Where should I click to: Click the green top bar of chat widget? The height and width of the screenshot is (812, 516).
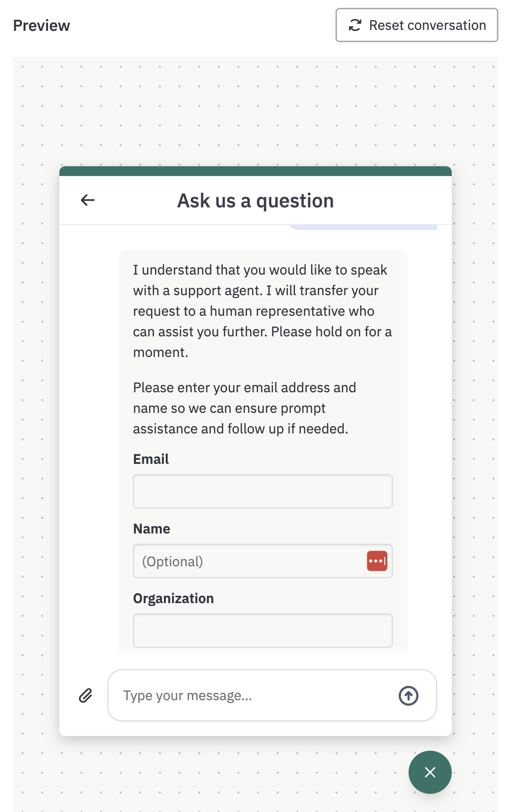coord(256,171)
